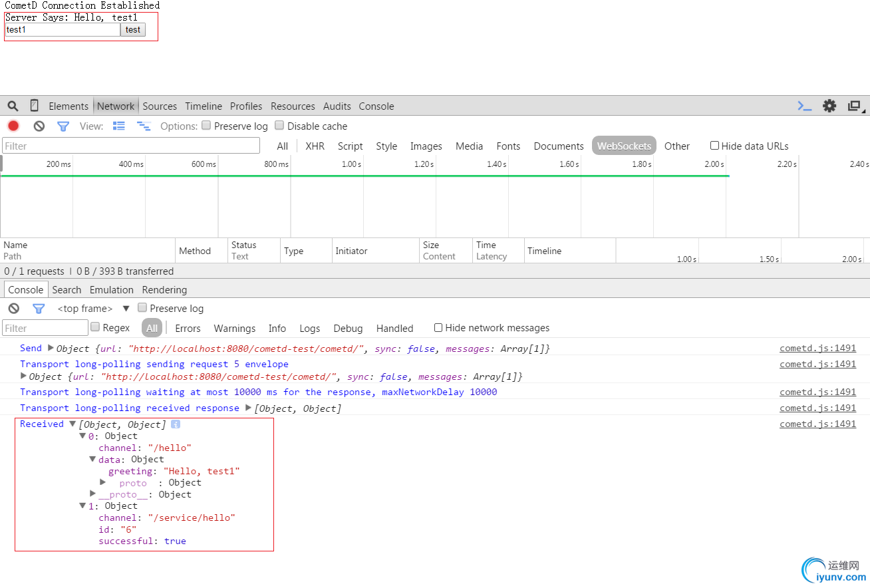This screenshot has width=870, height=588.
Task: Toggle the console filter funnel icon
Action: coord(39,308)
